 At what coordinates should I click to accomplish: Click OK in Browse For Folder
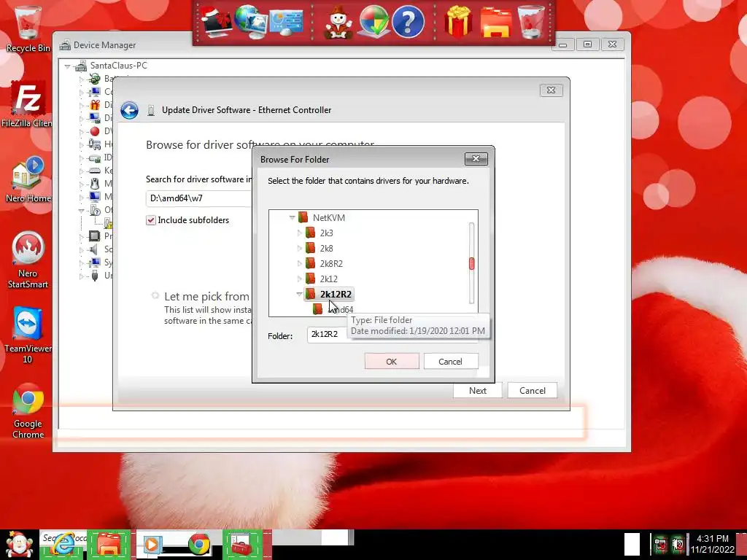pyautogui.click(x=392, y=362)
